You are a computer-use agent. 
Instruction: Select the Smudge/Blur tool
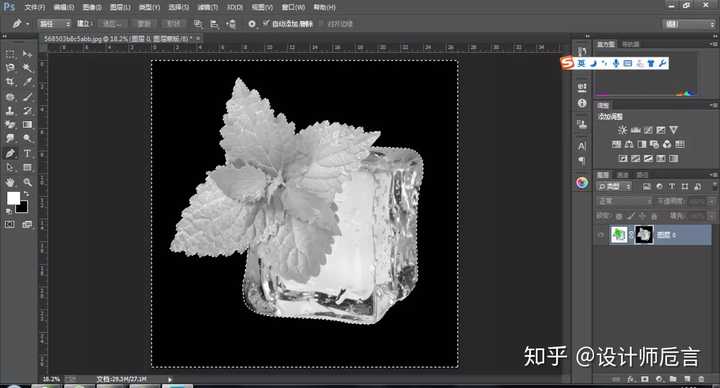point(10,139)
